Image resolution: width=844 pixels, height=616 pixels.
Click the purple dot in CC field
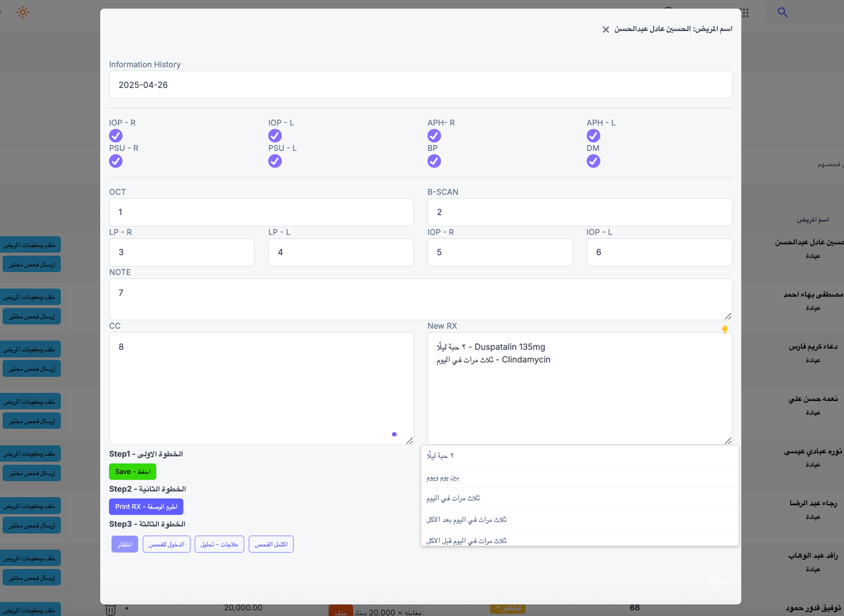(394, 434)
